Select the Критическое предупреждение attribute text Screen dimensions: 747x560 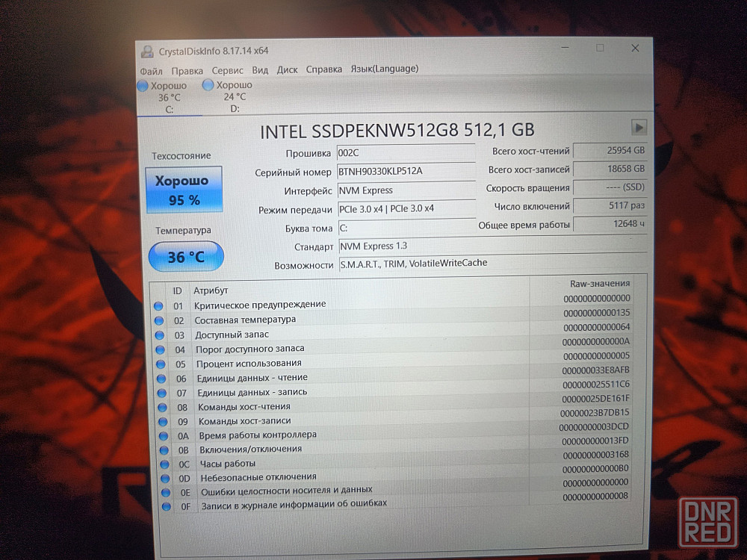(x=260, y=305)
